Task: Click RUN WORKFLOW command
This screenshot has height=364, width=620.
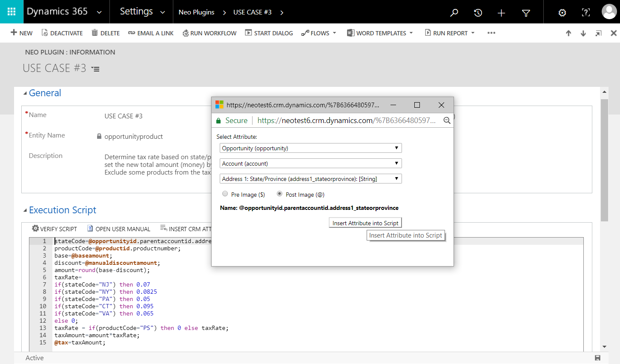Action: tap(209, 33)
